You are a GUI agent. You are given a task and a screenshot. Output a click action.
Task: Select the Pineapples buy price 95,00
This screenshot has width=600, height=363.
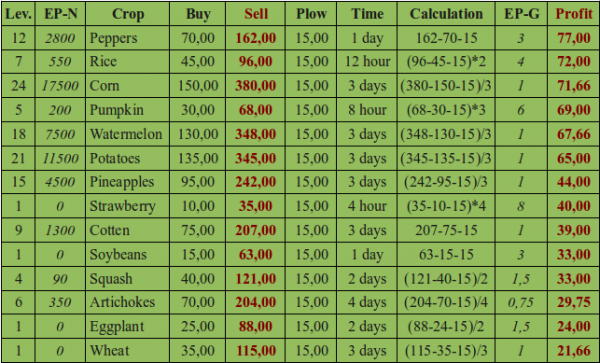pos(198,182)
